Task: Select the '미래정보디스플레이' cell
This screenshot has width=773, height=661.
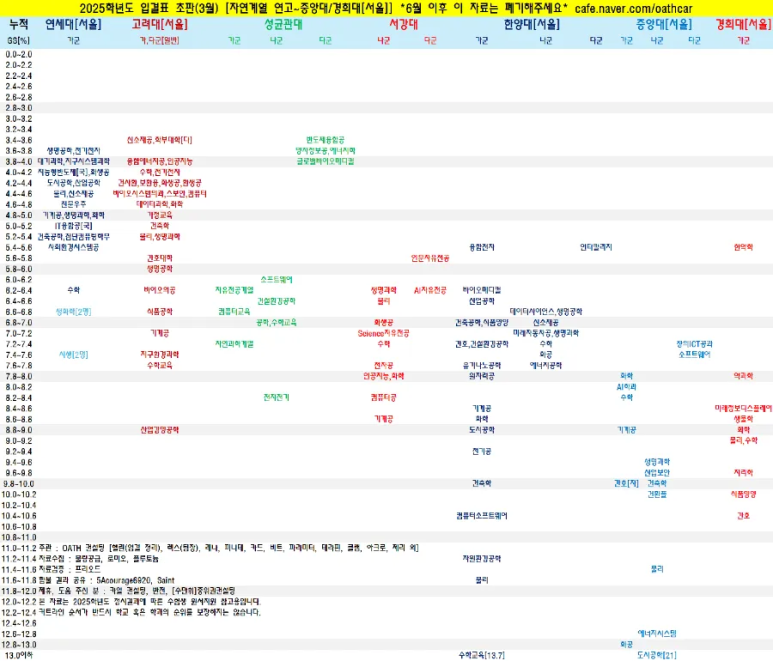Action: [x=743, y=408]
